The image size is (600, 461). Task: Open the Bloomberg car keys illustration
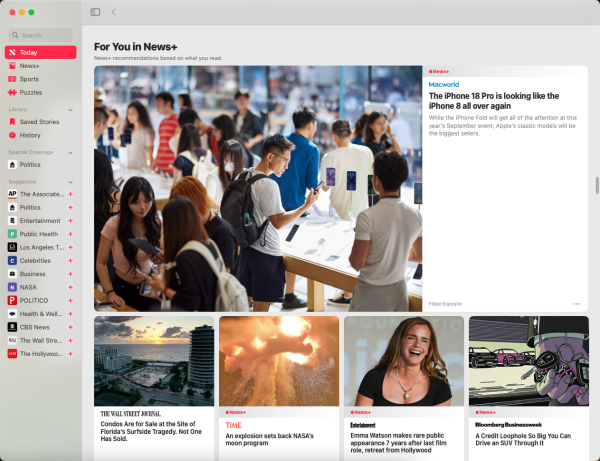click(x=529, y=361)
